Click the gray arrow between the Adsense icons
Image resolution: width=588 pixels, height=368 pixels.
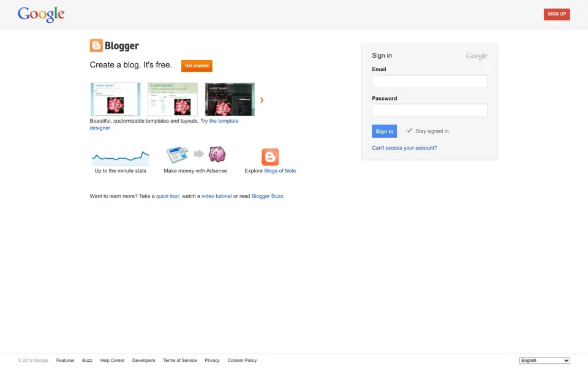click(198, 153)
